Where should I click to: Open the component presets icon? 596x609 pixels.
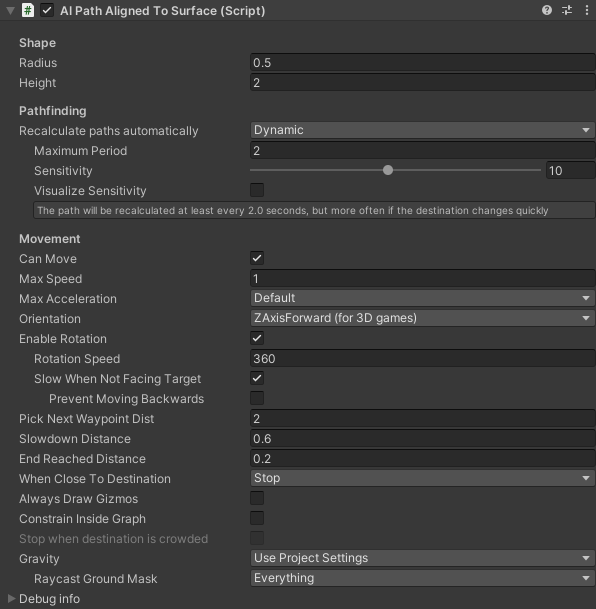[x=567, y=10]
